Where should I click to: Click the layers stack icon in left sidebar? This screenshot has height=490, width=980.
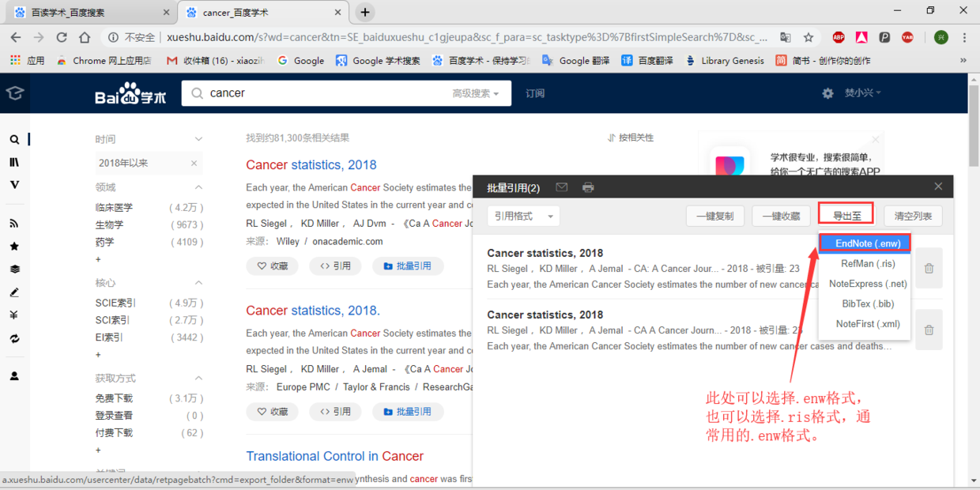pos(14,269)
